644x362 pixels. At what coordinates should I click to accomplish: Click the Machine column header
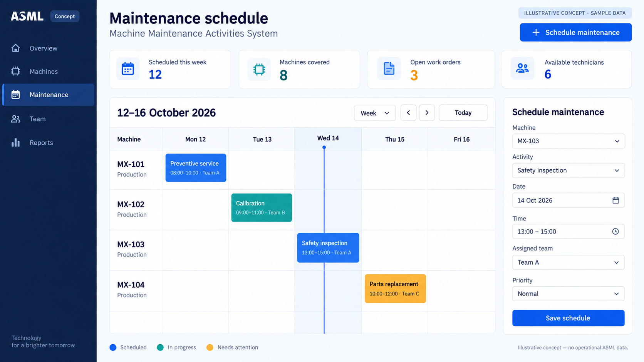click(129, 139)
